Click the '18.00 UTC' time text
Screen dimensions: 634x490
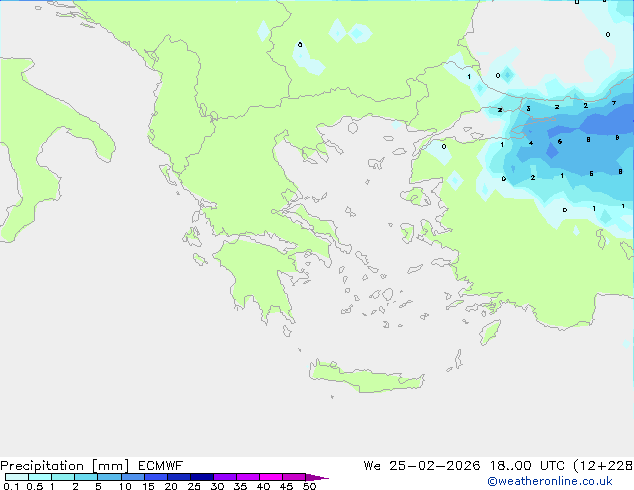coord(527,466)
